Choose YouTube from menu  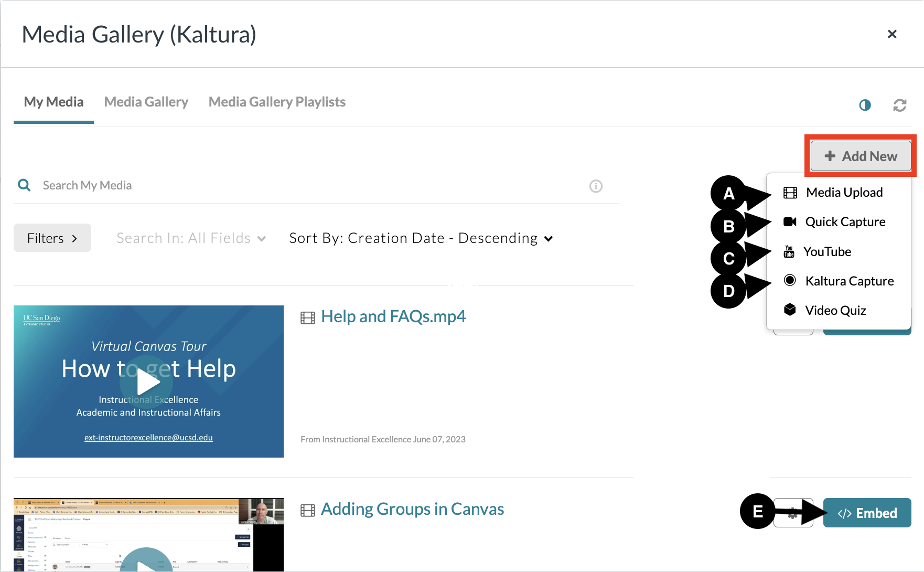pyautogui.click(x=839, y=251)
